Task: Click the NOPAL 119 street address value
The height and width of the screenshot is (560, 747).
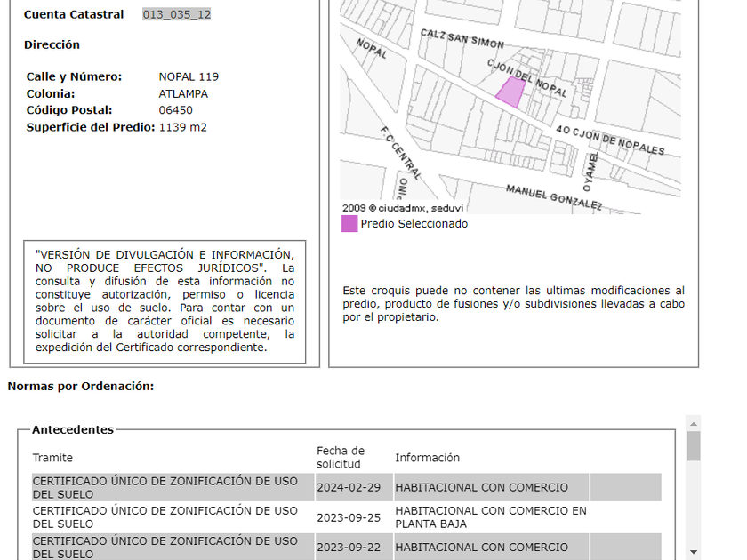Action: (189, 77)
